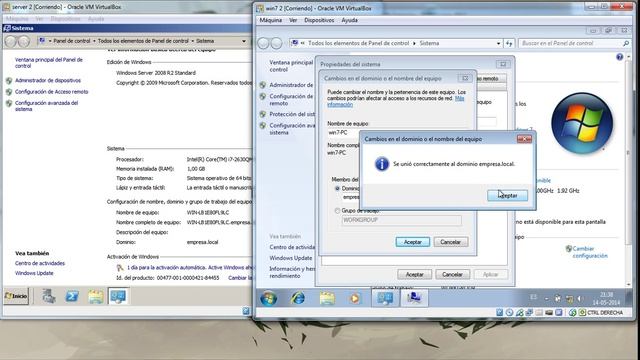Screen dimensions: 640x360
Task: Click the host key arrow icon beside CTRL DERECHA
Action: 582,313
